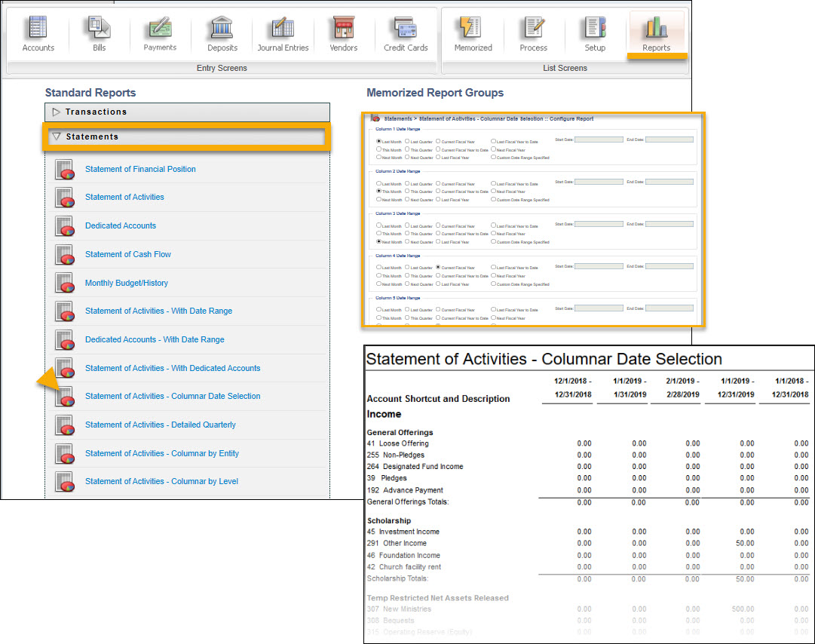815x644 pixels.
Task: Open the Memorized list screen icon
Action: (x=473, y=34)
